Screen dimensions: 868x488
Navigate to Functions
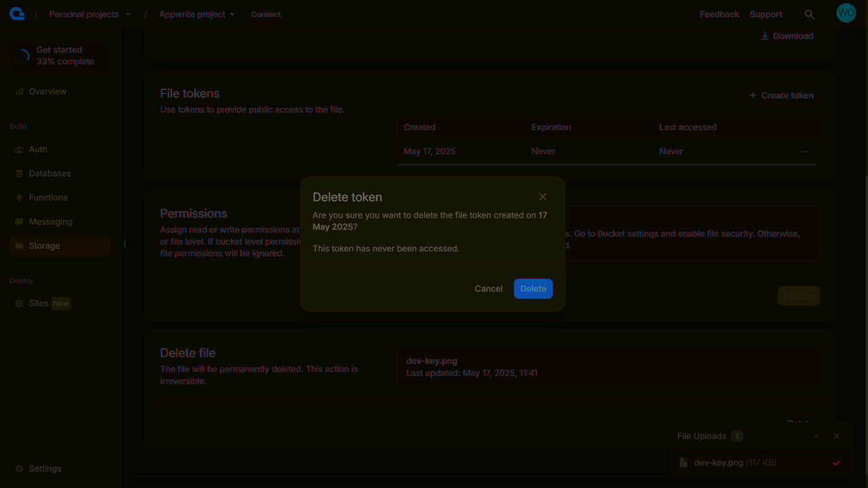pyautogui.click(x=47, y=197)
